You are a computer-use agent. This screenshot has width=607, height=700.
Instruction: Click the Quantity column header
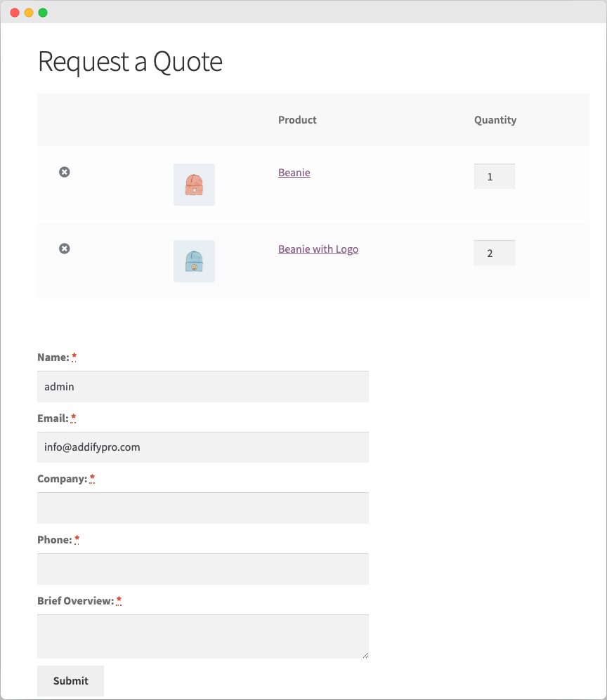[x=495, y=119]
